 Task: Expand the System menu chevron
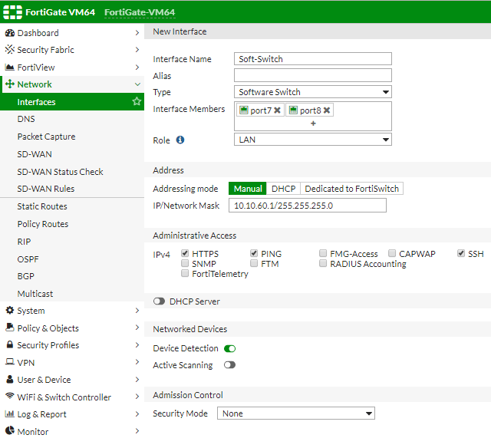(137, 310)
